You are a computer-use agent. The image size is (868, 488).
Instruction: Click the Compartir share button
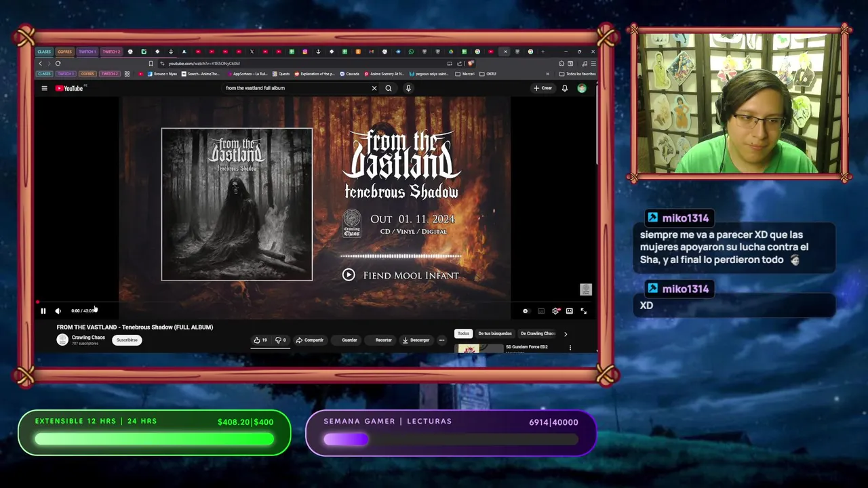coord(310,340)
